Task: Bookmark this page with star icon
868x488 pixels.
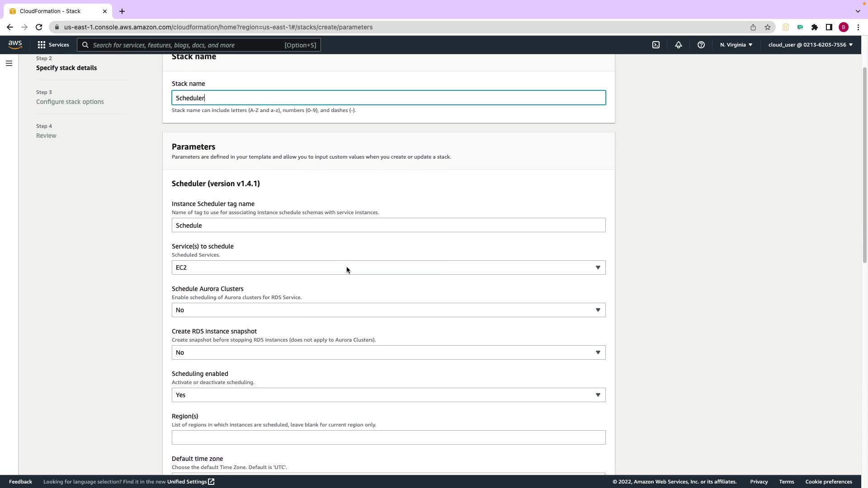Action: 768,27
